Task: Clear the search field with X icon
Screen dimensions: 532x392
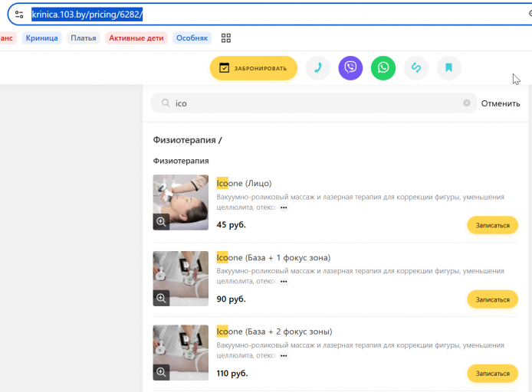Action: click(467, 103)
